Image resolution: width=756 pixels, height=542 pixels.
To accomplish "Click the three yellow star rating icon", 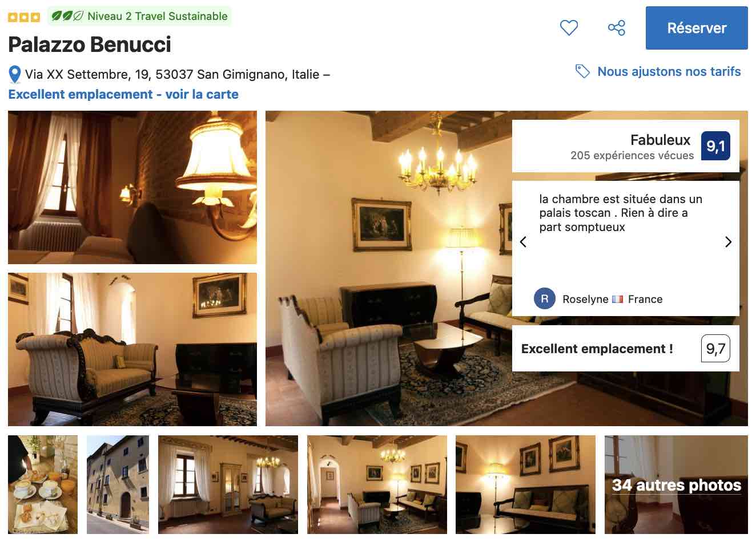I will (24, 17).
